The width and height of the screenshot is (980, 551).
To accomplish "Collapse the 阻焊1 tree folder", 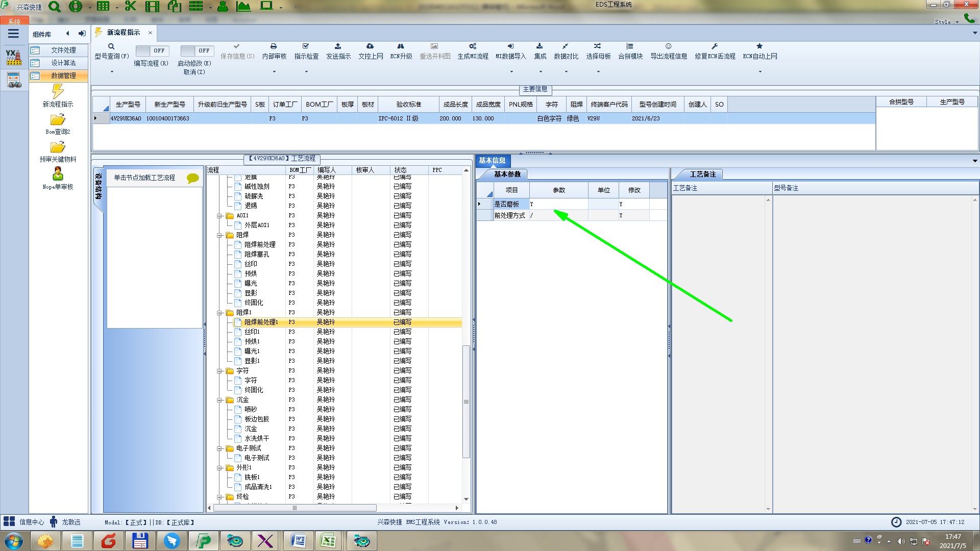I will tap(219, 313).
